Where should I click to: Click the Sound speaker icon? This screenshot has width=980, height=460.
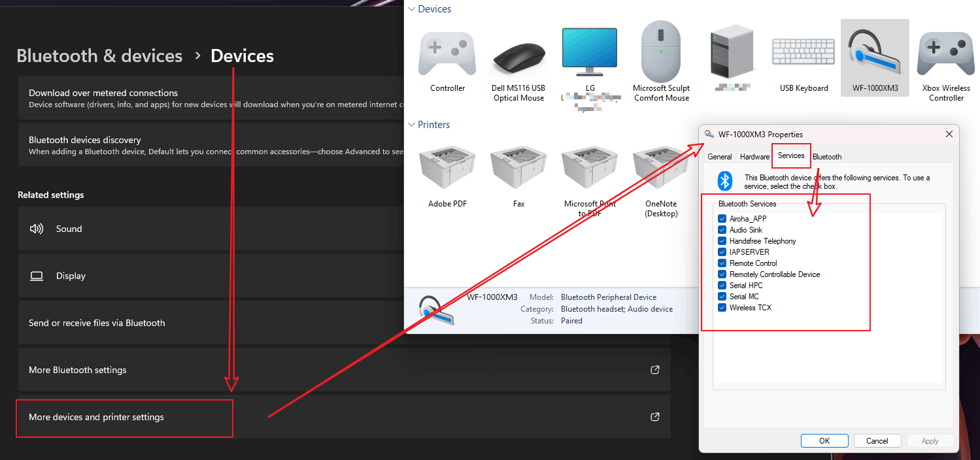pos(37,229)
